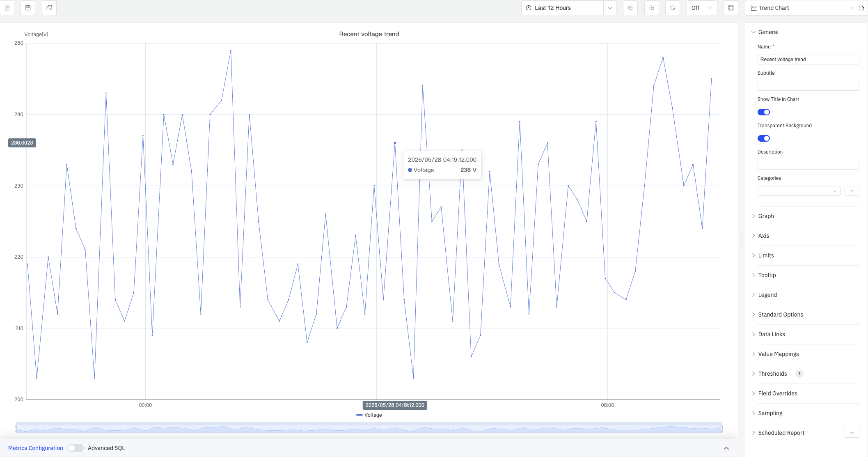Click the Thresholds count badge 1
The image size is (868, 457).
click(799, 374)
